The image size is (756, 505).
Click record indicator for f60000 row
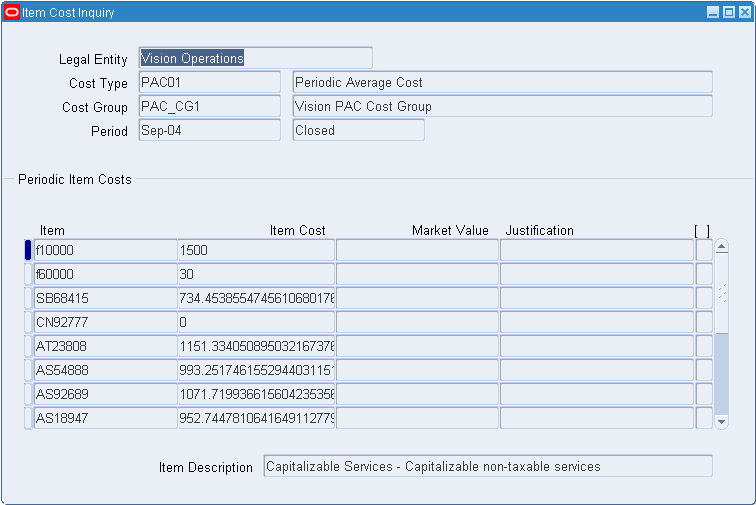28,274
